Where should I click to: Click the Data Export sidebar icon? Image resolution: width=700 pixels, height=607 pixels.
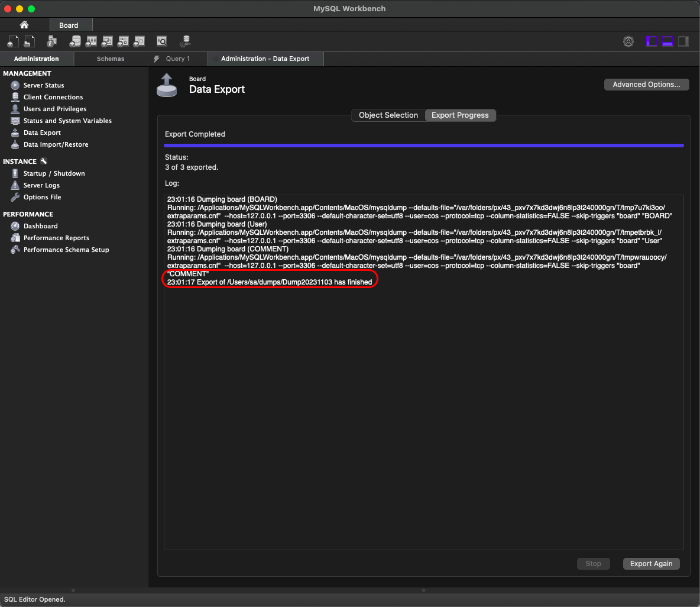click(x=15, y=133)
